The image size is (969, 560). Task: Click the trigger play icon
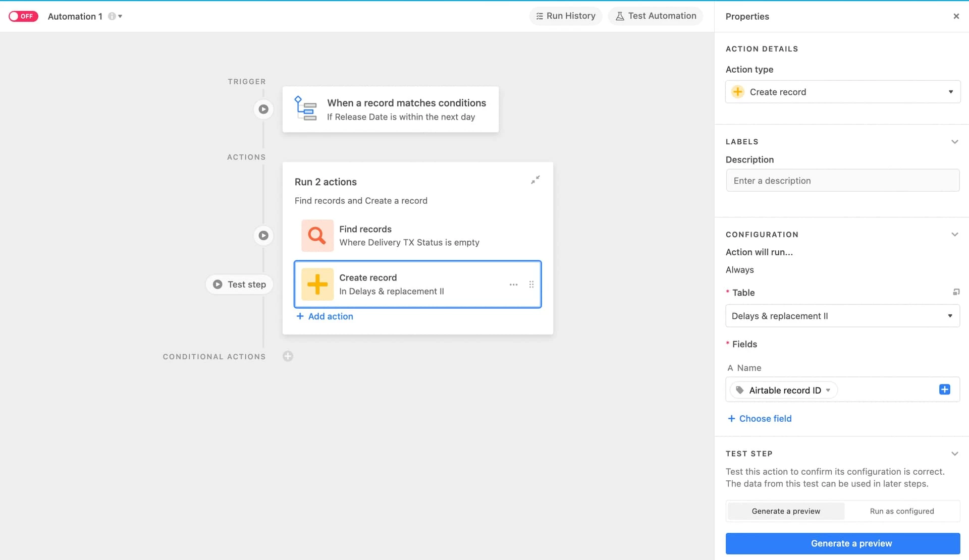pyautogui.click(x=263, y=109)
